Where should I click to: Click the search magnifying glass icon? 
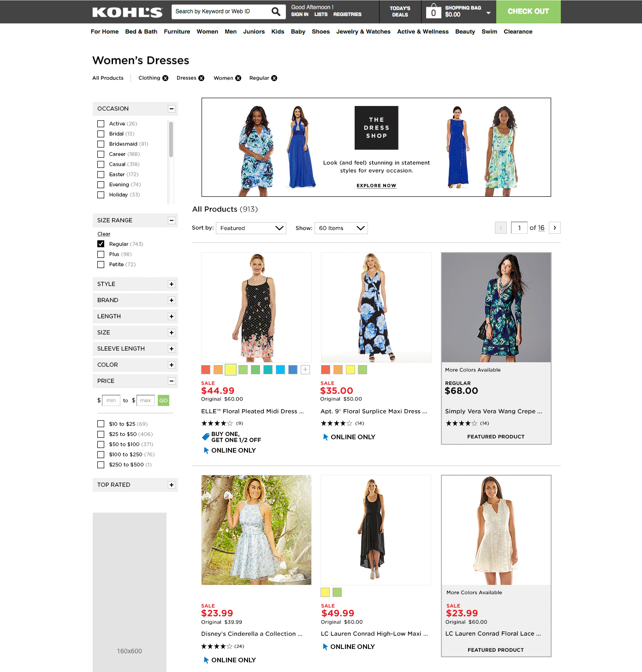[276, 12]
